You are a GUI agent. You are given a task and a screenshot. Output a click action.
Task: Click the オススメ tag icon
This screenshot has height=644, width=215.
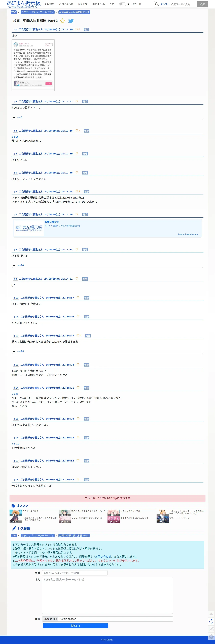13,506
